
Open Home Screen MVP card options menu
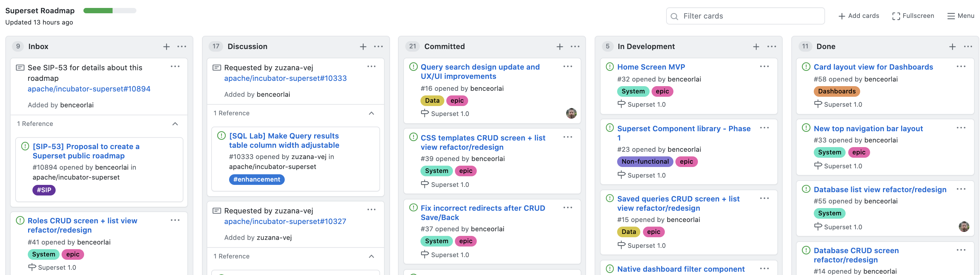(764, 67)
